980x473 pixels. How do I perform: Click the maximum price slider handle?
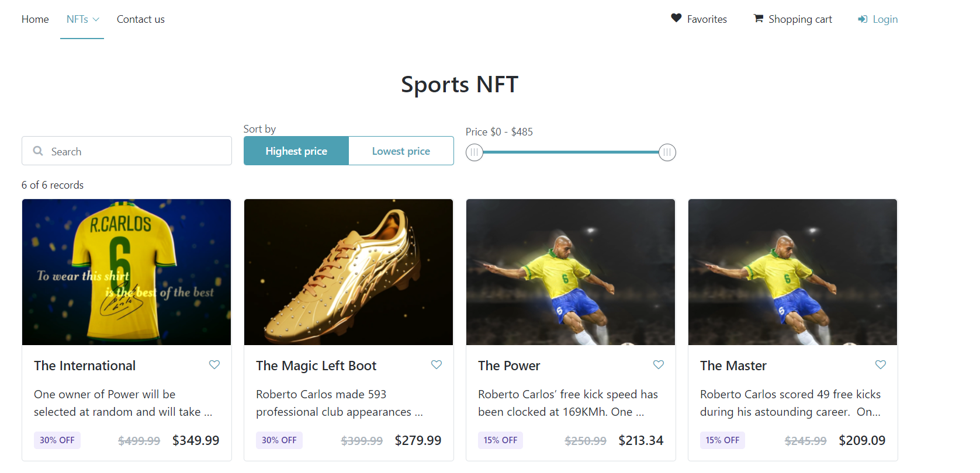[x=667, y=152]
